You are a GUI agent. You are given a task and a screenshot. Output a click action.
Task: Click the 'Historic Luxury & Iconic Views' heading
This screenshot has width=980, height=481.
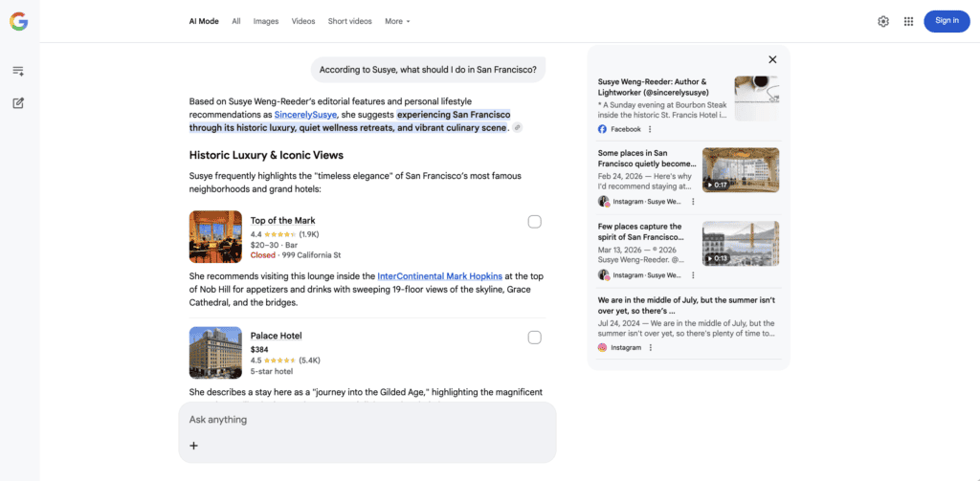click(x=266, y=155)
